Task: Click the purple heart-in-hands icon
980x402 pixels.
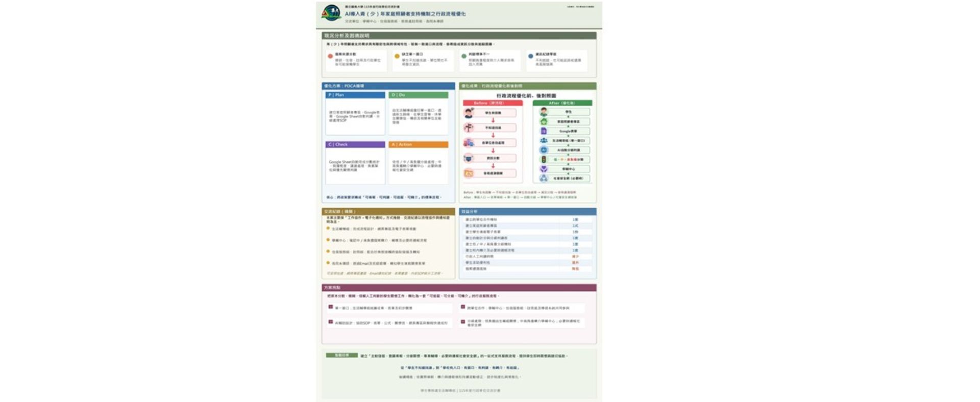Action: tap(544, 169)
